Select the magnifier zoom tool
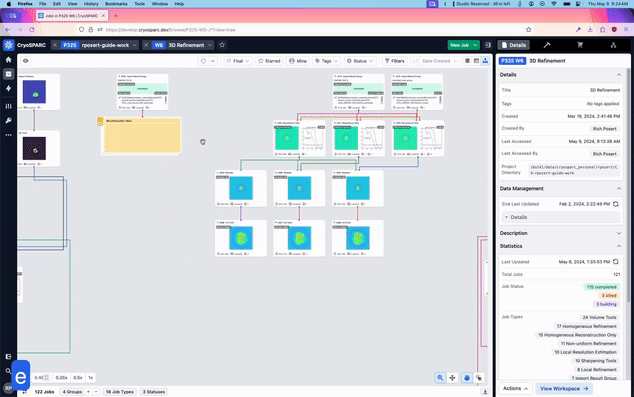The image size is (634, 397). click(x=440, y=378)
